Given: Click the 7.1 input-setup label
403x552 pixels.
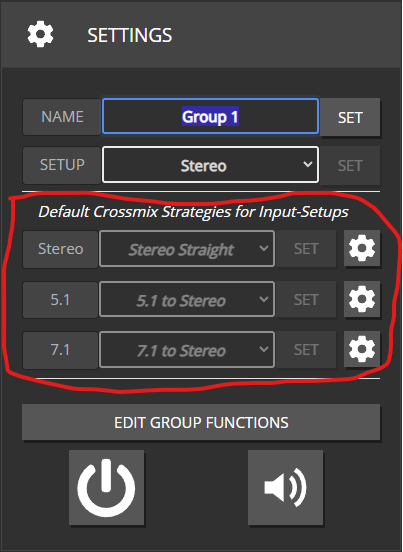Looking at the screenshot, I should click(x=60, y=350).
